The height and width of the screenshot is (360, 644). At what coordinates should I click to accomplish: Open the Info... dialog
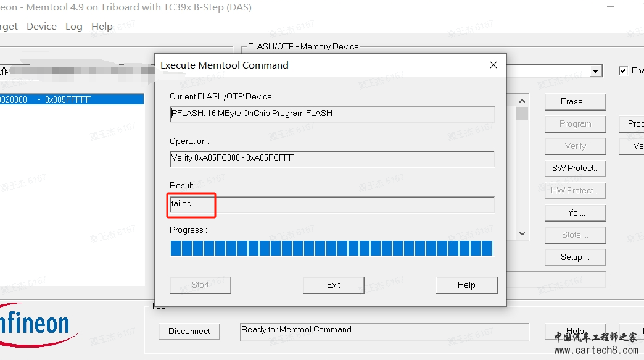[575, 212]
